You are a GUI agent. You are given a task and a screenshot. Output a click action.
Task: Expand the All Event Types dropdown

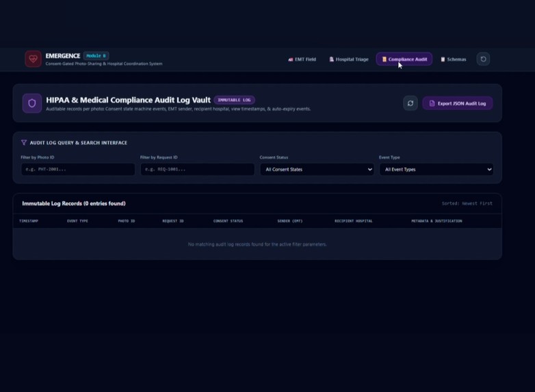(x=436, y=169)
